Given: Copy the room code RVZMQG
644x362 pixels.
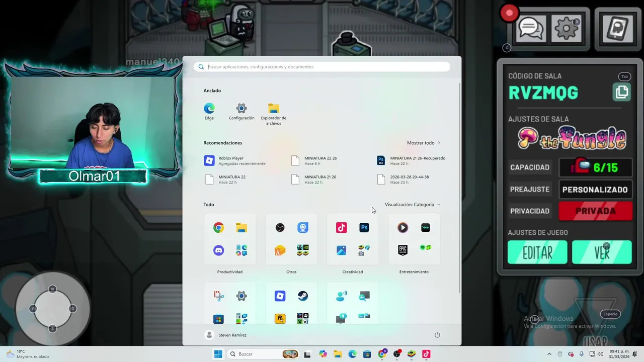Looking at the screenshot, I should pyautogui.click(x=622, y=92).
